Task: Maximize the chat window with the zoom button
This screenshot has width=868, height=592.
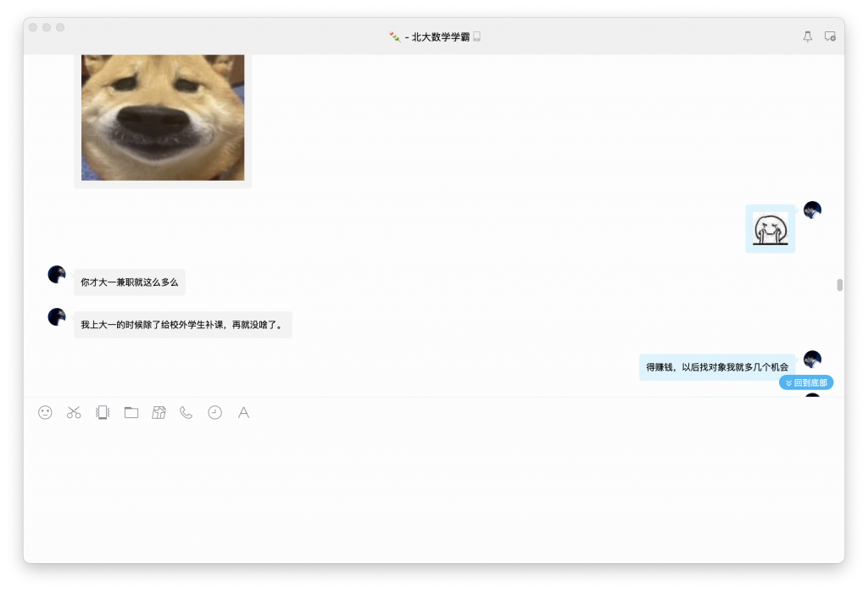Action: click(x=60, y=27)
